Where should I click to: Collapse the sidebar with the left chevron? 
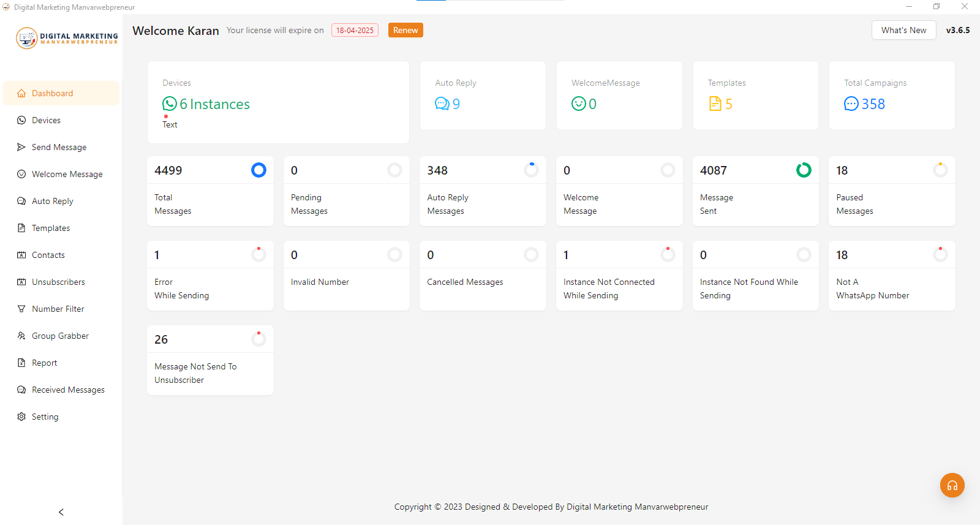(x=61, y=512)
